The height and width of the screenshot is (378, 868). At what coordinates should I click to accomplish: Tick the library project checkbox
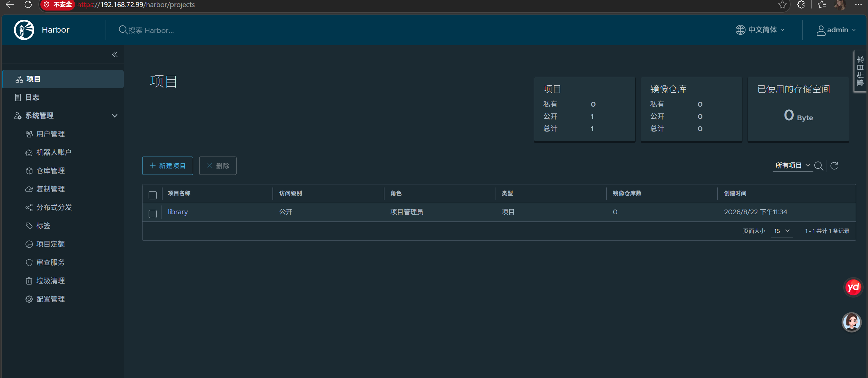[153, 214]
